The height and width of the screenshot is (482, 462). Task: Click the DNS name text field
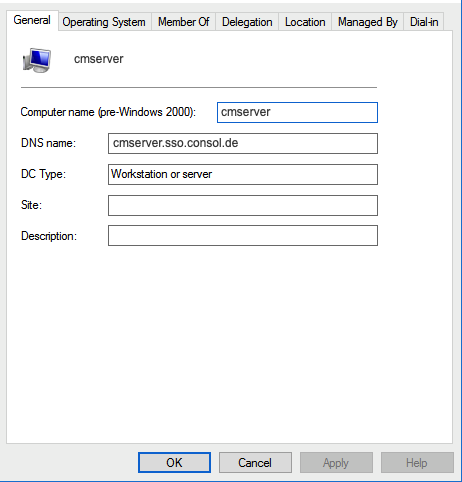click(x=243, y=143)
